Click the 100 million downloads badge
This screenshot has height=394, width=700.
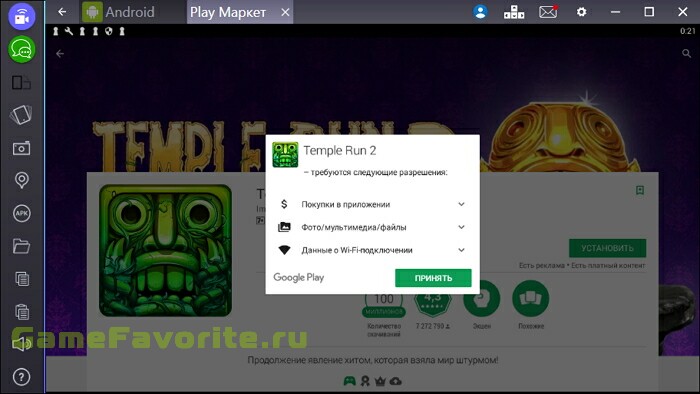pyautogui.click(x=383, y=305)
